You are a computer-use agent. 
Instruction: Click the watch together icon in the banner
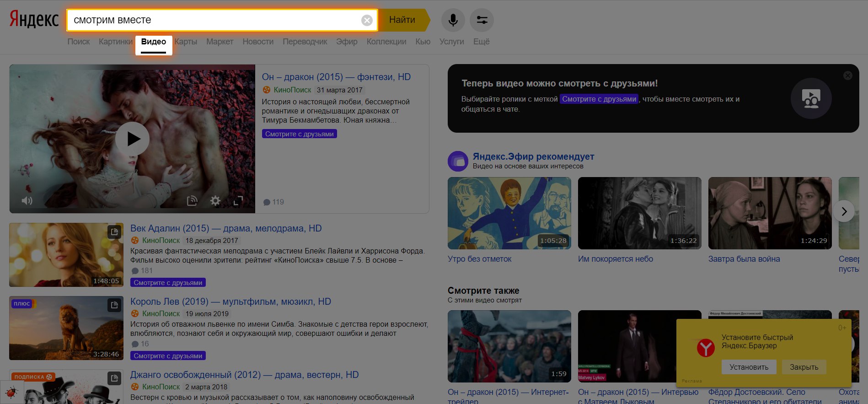811,98
